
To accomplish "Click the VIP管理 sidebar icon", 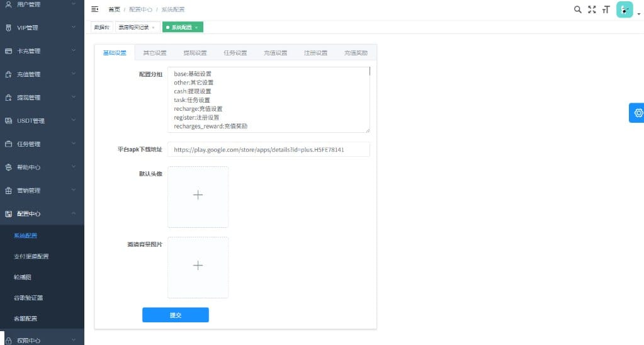I will pos(8,28).
